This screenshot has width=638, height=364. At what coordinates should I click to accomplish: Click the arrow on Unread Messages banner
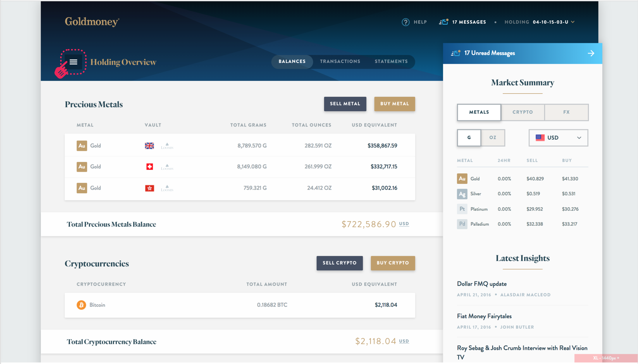click(591, 53)
